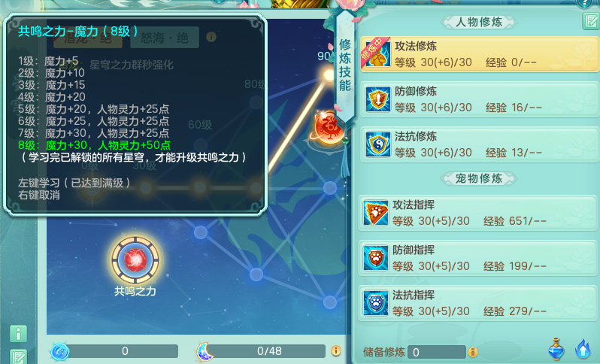Select the 法抗指挥 pet icon
This screenshot has width=600, height=364.
tap(375, 303)
